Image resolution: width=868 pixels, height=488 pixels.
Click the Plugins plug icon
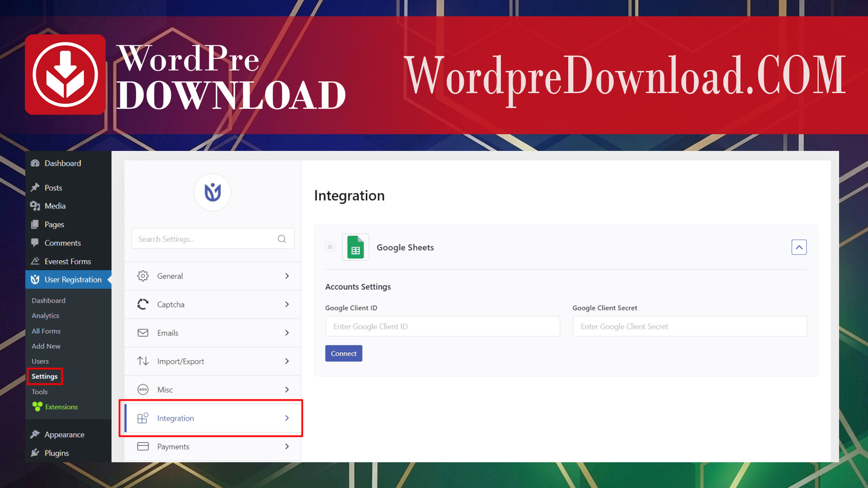pos(35,453)
